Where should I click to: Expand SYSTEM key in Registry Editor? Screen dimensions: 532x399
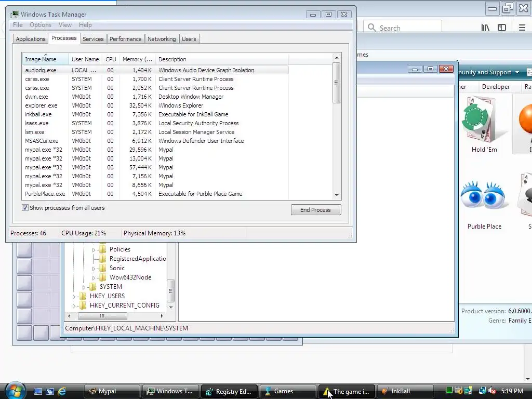(84, 287)
